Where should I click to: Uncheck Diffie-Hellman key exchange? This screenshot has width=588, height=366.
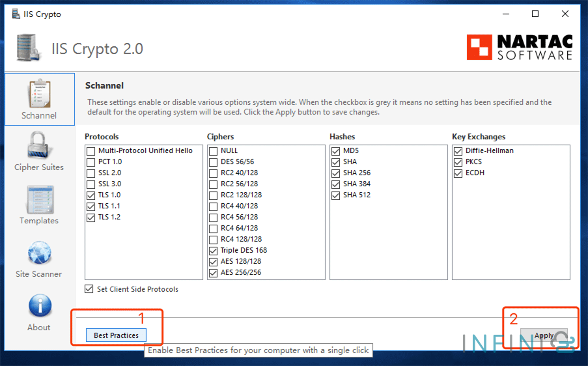(458, 151)
